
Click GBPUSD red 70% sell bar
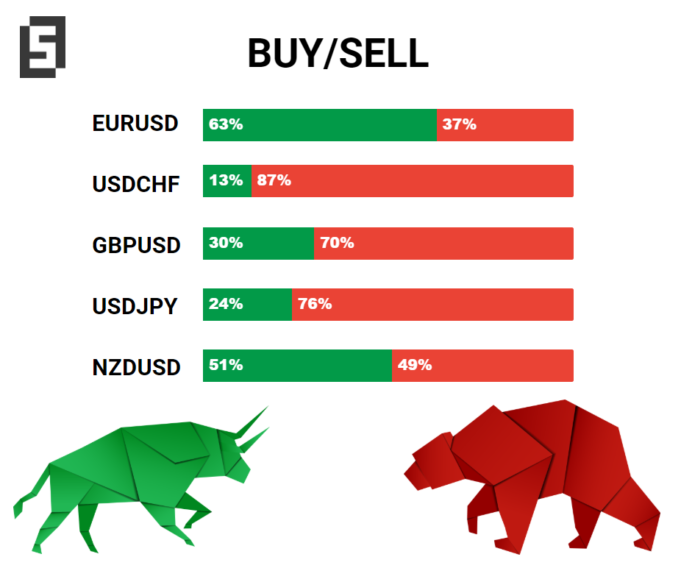click(444, 244)
